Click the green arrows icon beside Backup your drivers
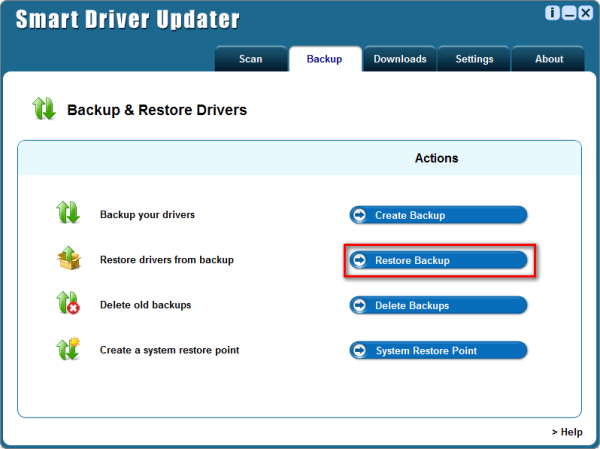 coord(67,213)
